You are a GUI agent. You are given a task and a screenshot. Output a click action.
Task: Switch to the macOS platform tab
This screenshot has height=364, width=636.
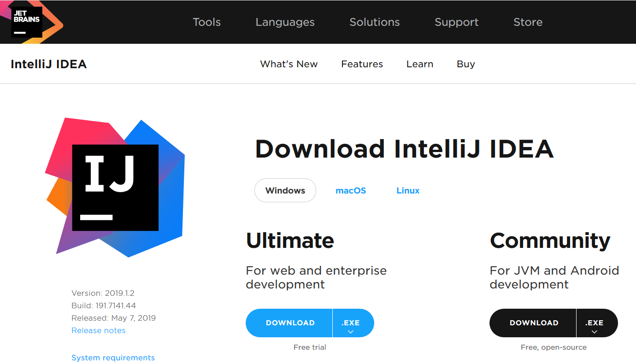(351, 190)
